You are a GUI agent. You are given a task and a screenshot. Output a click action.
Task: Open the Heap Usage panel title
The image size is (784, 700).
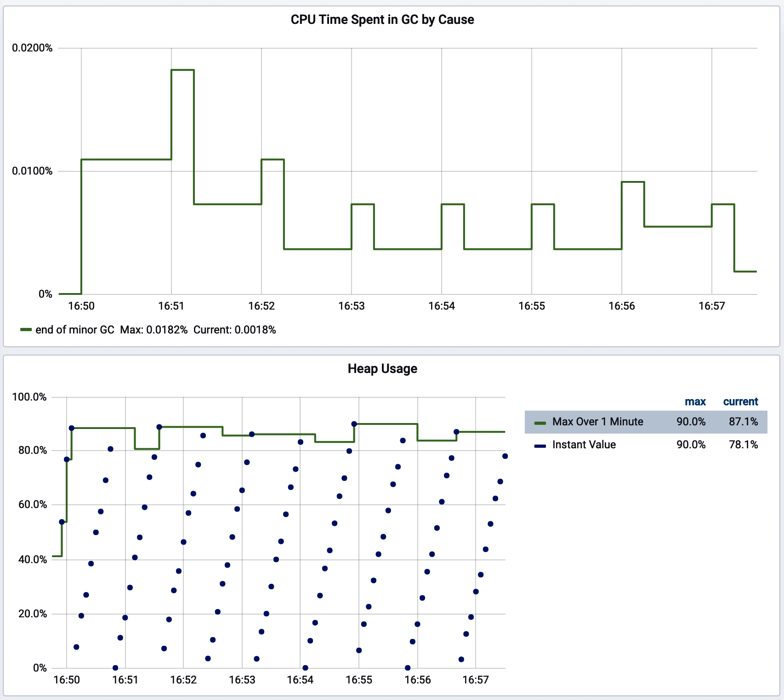click(x=382, y=369)
